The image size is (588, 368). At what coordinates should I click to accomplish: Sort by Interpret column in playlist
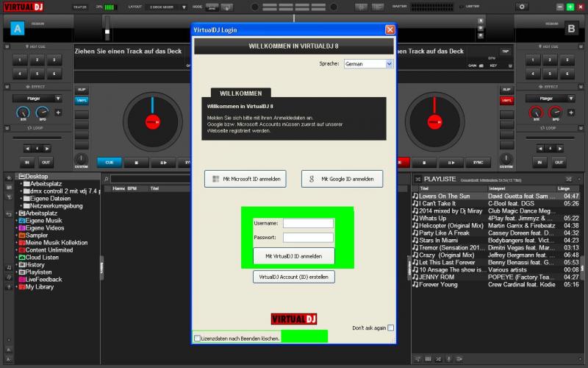tap(497, 188)
